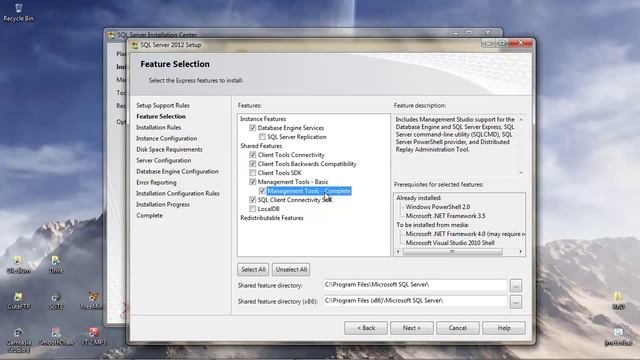Select the Disk Space Requirements step
640x360 pixels.
pos(169,149)
